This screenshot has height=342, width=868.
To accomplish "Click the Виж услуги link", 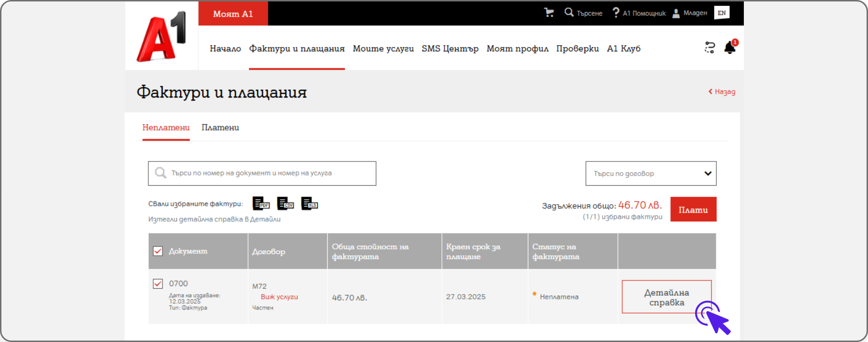I will (x=279, y=297).
